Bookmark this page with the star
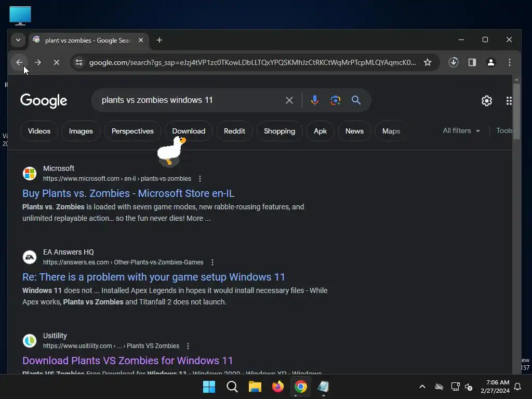 click(428, 62)
